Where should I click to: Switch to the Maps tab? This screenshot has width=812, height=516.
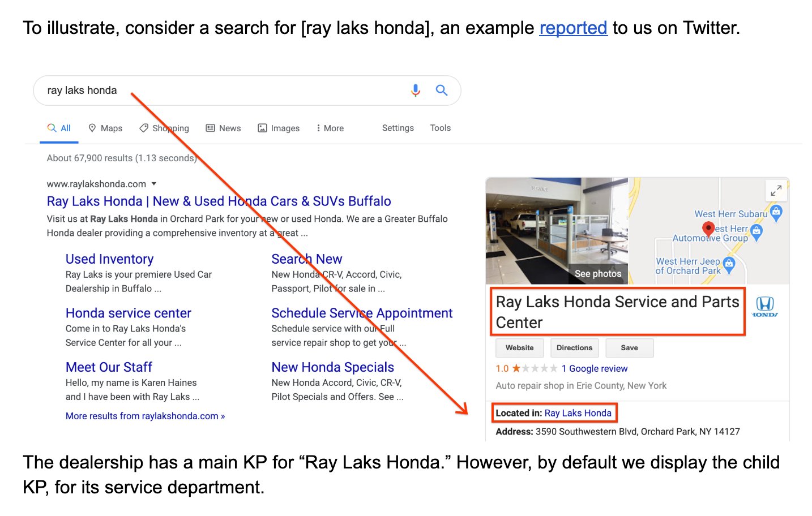tap(105, 128)
